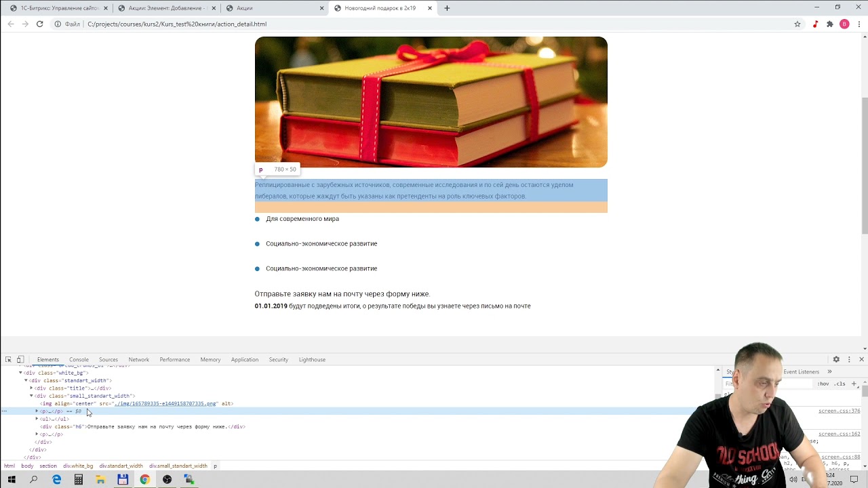Viewport: 868px width, 488px height.
Task: Open the Sources panel tab
Action: (108, 359)
